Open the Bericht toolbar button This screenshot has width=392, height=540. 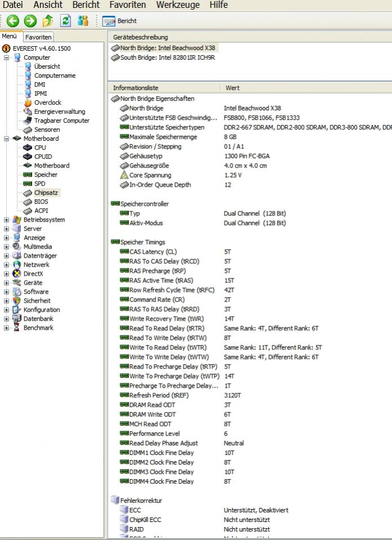119,21
